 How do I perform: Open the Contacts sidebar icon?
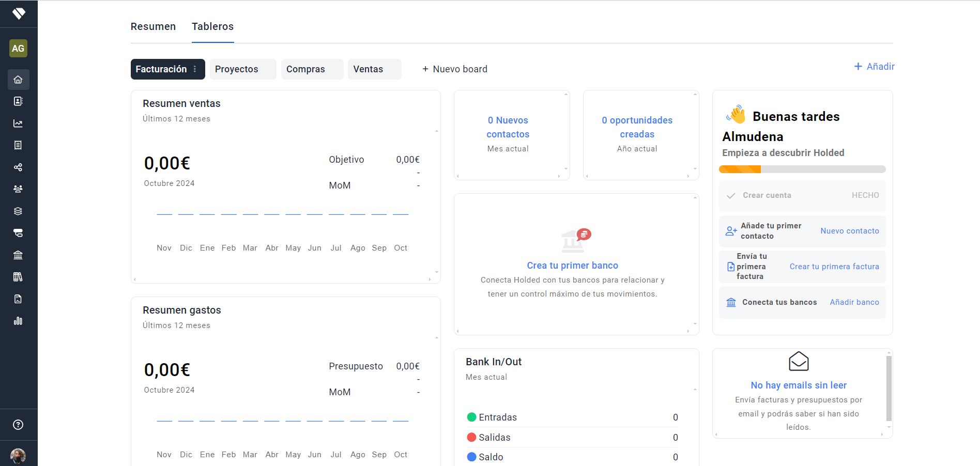(x=18, y=101)
